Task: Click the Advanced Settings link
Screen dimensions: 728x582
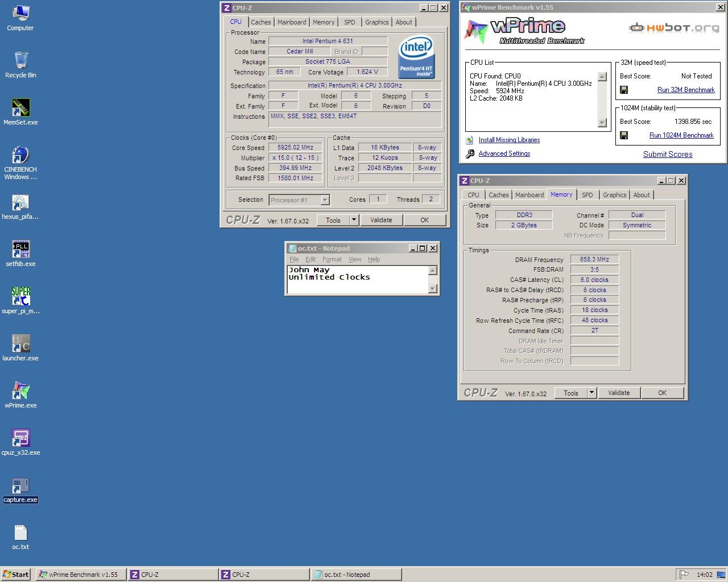Action: 504,153
